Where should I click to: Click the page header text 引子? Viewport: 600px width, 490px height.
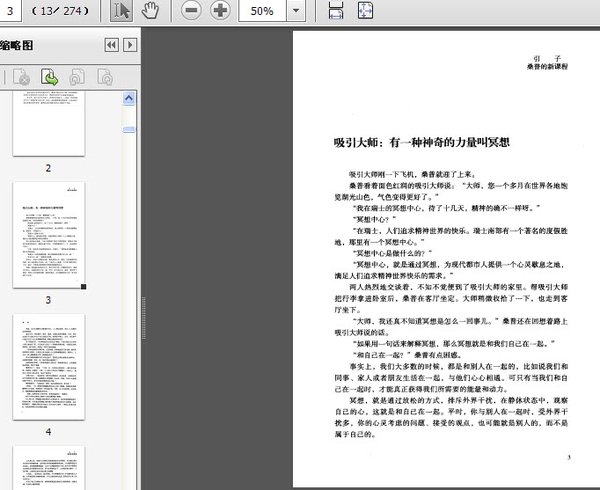click(547, 59)
